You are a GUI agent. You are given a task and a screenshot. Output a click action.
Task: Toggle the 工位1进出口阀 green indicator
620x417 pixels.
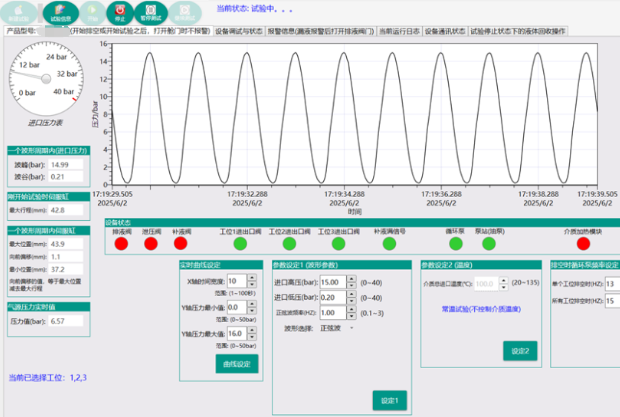tap(239, 243)
